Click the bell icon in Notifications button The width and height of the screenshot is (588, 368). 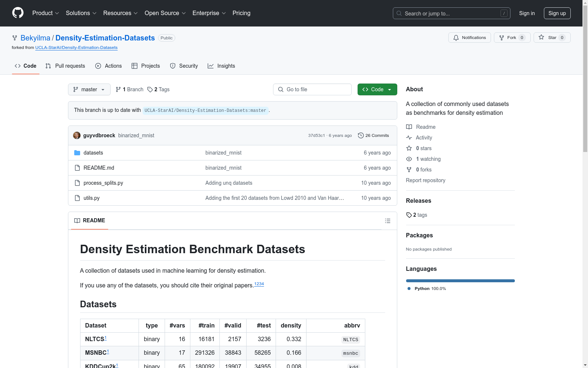tap(456, 38)
